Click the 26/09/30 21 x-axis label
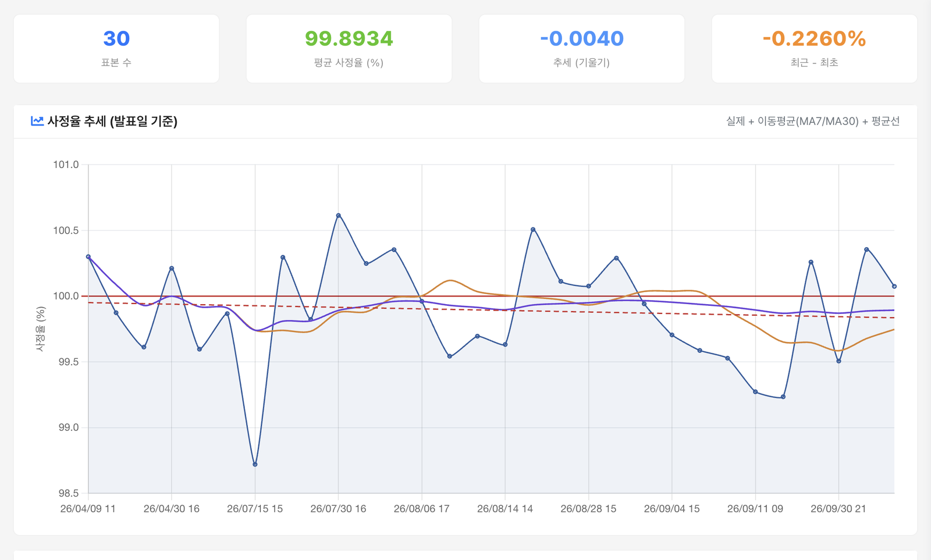Image resolution: width=931 pixels, height=560 pixels. 838,509
